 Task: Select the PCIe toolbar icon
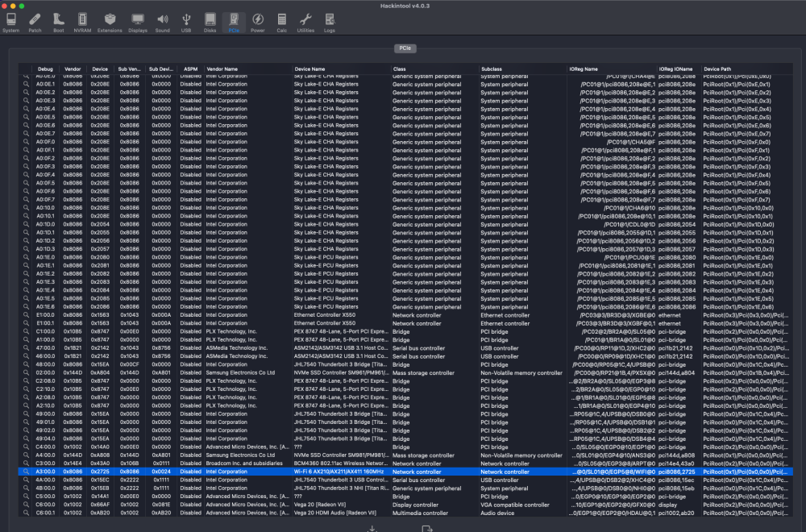click(234, 23)
